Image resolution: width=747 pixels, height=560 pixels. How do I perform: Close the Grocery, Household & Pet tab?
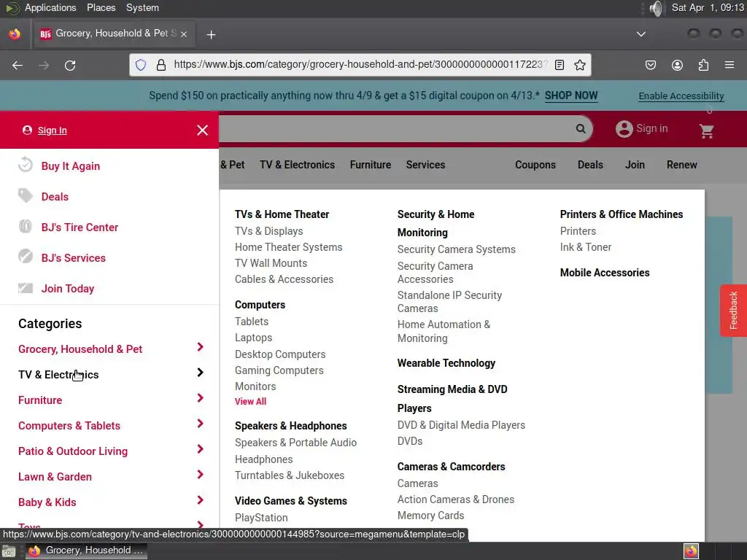[184, 34]
